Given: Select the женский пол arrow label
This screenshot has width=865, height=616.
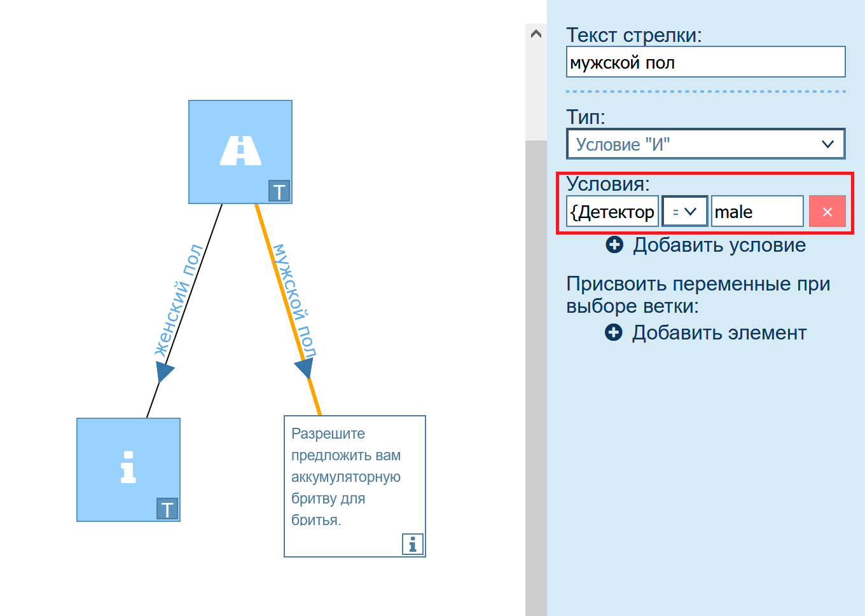Looking at the screenshot, I should click(179, 300).
